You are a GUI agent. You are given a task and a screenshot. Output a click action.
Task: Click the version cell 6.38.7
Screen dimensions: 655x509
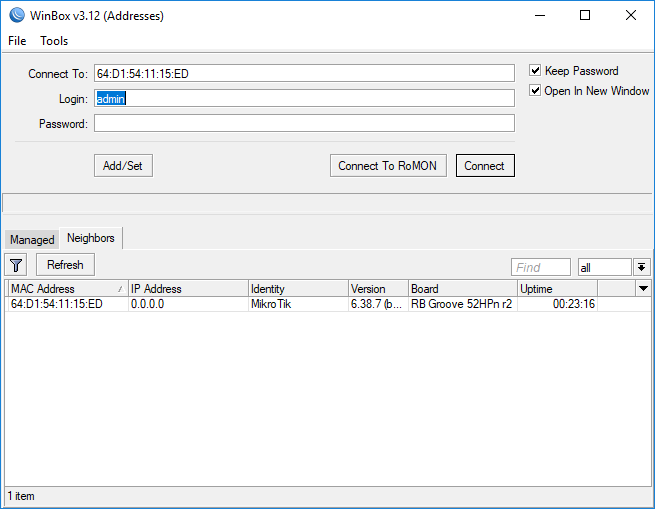376,304
